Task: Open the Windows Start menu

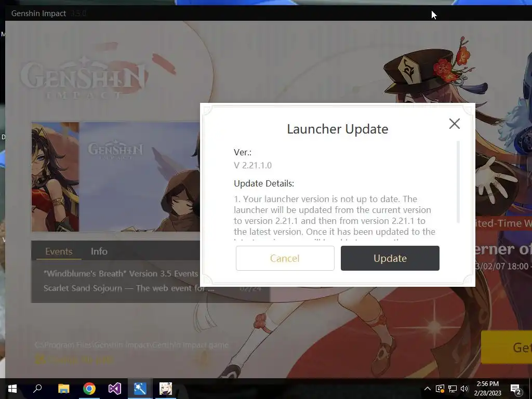Action: [x=12, y=389]
